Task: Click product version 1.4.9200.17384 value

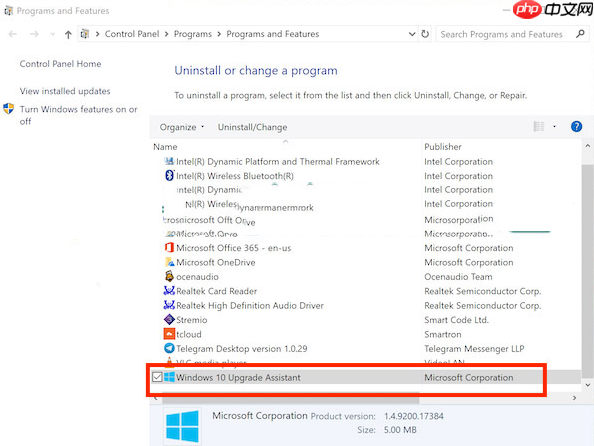Action: [414, 416]
